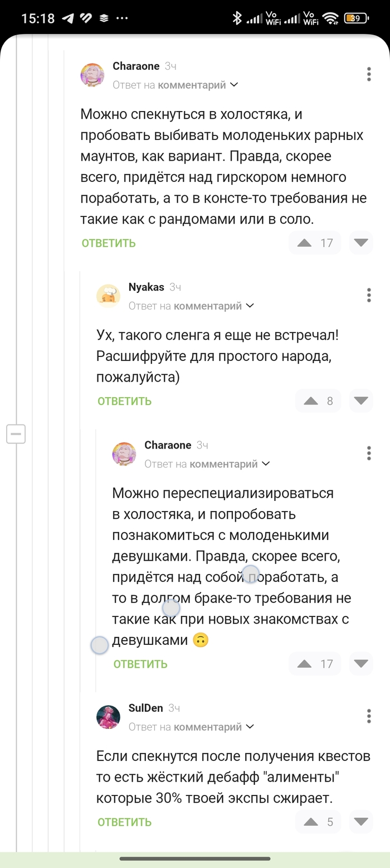This screenshot has width=390, height=868.
Task: Downvote the Nyakas comment
Action: [x=361, y=401]
